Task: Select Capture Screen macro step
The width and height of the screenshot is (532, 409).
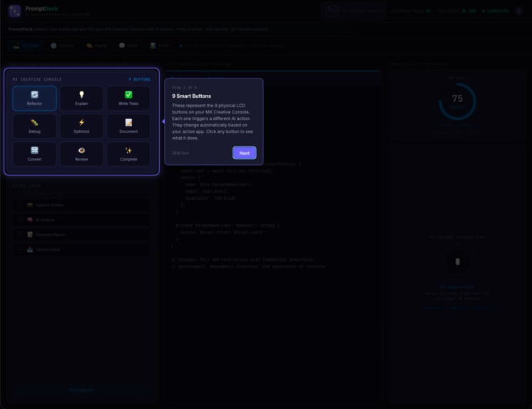Action: pos(81,205)
